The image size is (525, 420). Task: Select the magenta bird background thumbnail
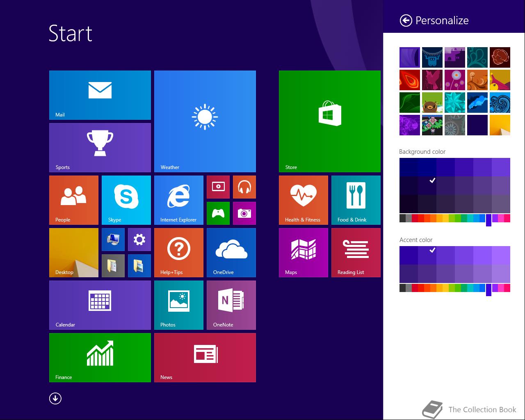(x=432, y=80)
